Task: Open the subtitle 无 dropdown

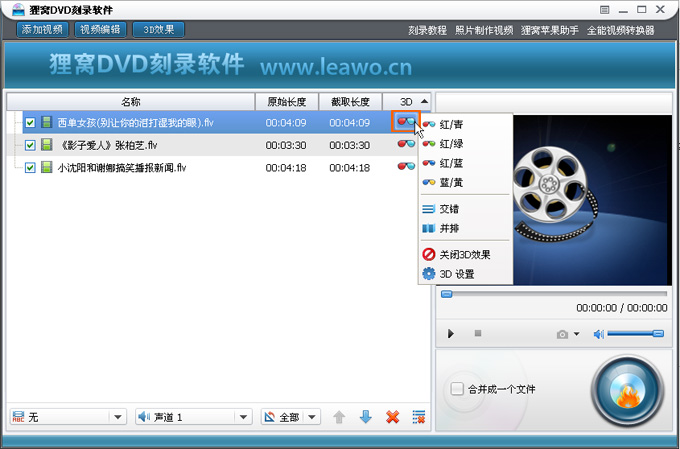Action: click(68, 417)
